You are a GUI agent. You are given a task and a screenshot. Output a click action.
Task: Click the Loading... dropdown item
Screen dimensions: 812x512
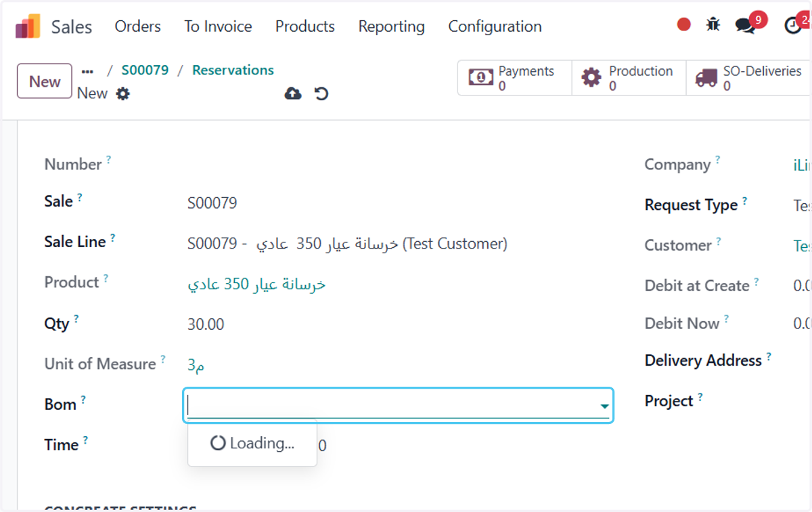coord(252,443)
